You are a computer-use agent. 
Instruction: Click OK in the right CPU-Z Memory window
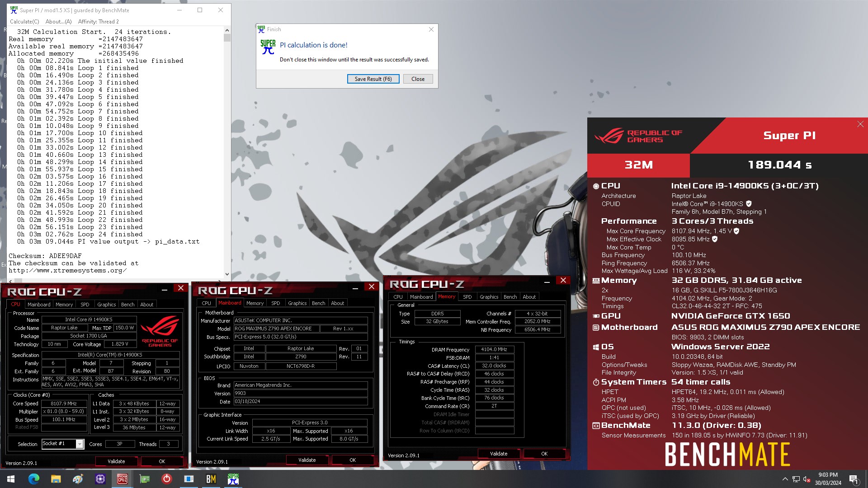(544, 454)
